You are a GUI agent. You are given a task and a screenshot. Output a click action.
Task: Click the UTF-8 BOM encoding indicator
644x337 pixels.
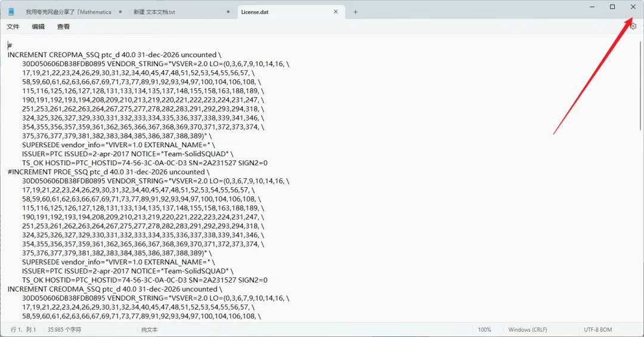tap(598, 330)
